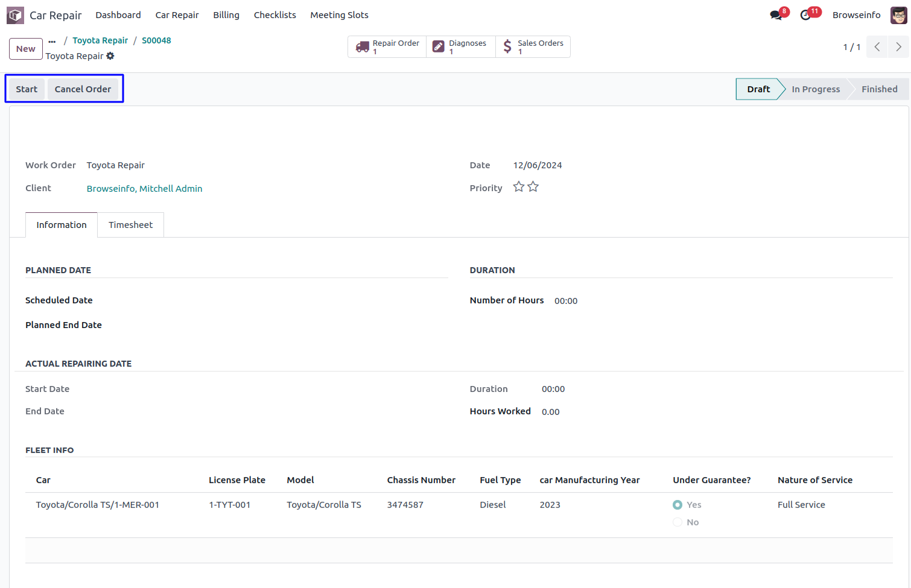This screenshot has width=911, height=588.
Task: Open the chat messages icon
Action: coord(776,15)
